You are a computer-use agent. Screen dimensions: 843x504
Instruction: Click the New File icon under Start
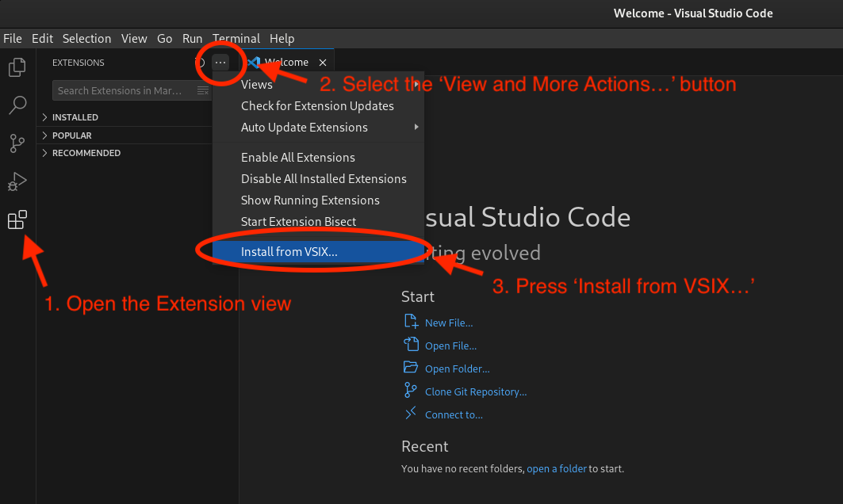click(411, 321)
